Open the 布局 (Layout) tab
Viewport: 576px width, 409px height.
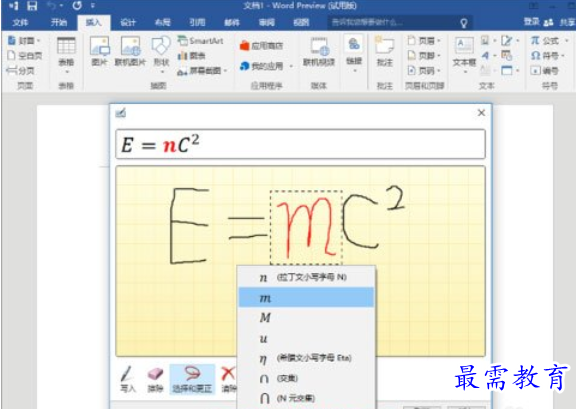[162, 23]
